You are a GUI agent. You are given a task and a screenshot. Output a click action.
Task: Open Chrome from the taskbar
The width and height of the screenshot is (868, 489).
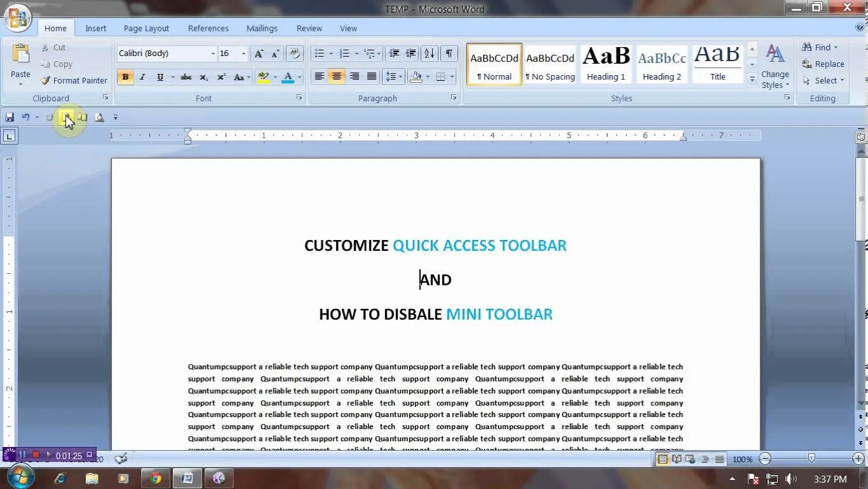click(155, 478)
